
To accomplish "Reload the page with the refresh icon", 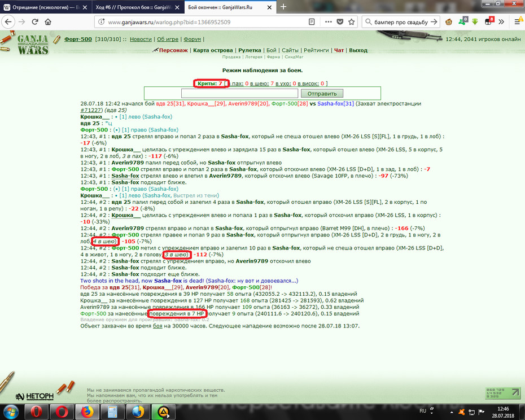I will (x=35, y=22).
